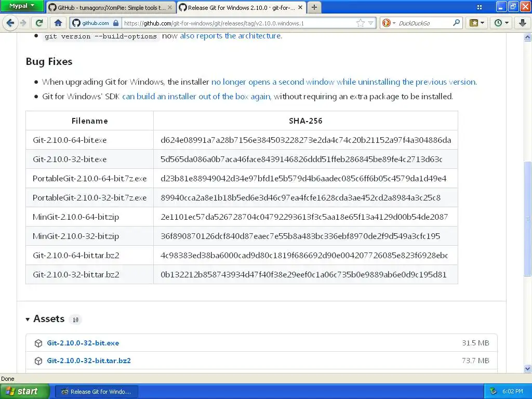Screen dimensions: 532x399
Task: Click the vertical scrollbar thumb
Action: (x=528, y=219)
